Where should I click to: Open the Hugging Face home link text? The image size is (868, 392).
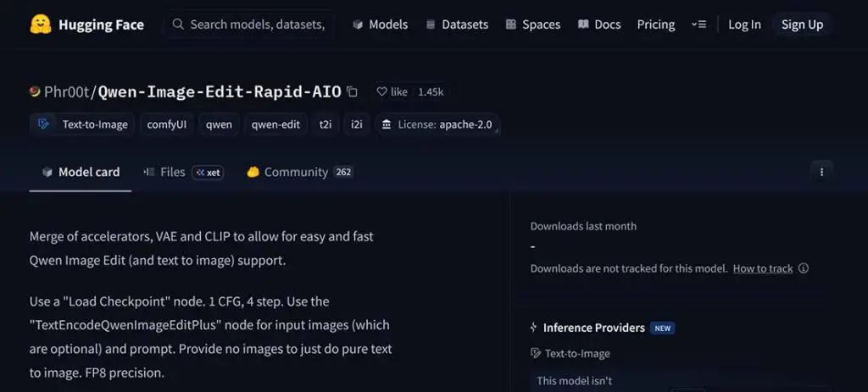point(102,25)
